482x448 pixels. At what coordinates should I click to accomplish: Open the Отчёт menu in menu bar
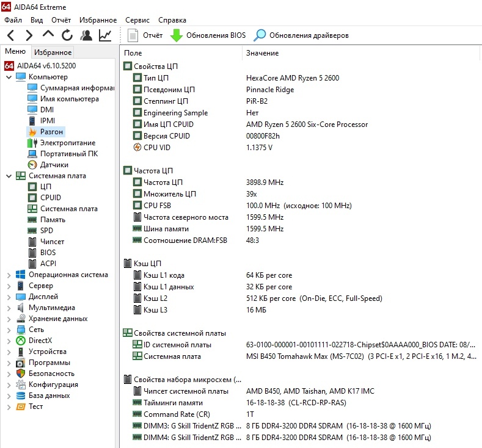tap(61, 20)
